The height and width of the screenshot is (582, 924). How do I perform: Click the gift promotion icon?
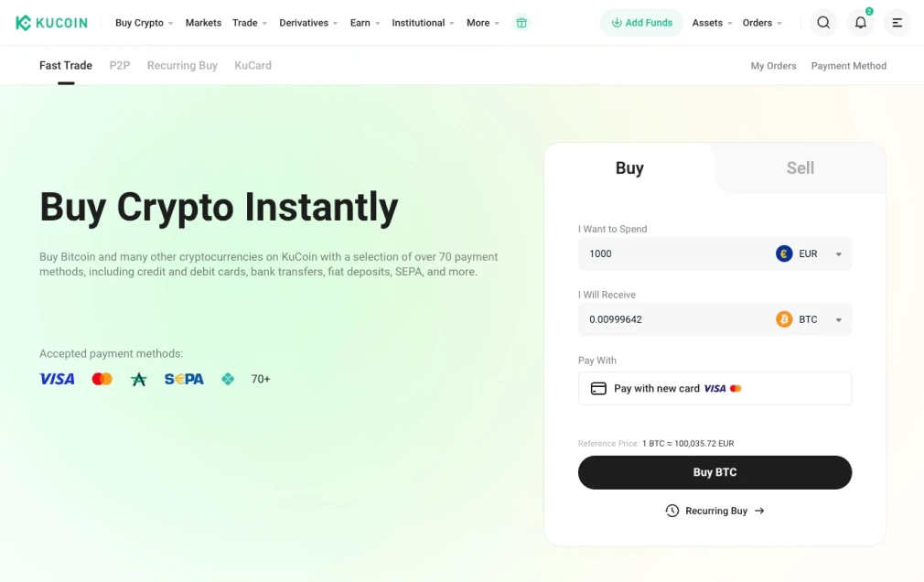521,22
